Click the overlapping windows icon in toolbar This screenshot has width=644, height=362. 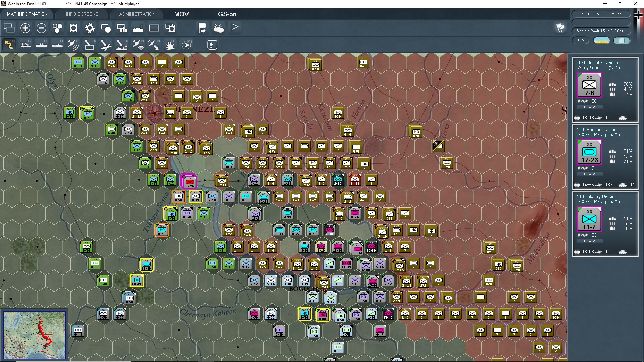coord(9,28)
